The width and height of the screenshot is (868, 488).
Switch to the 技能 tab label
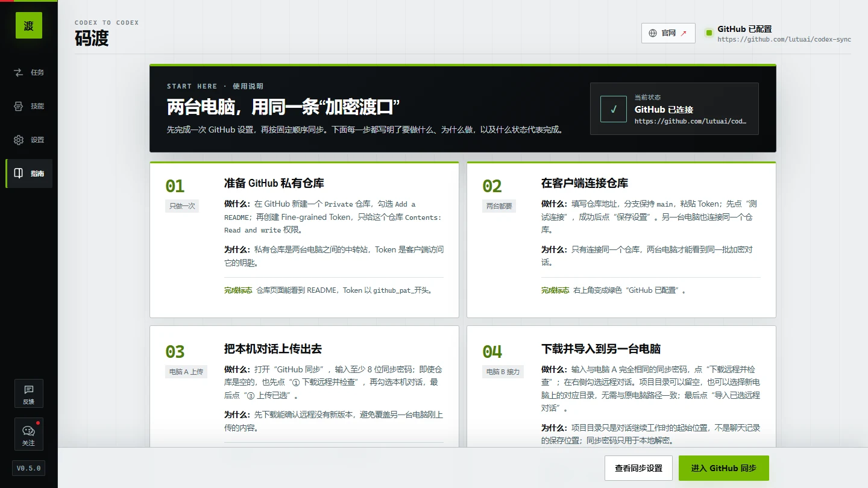tap(37, 106)
